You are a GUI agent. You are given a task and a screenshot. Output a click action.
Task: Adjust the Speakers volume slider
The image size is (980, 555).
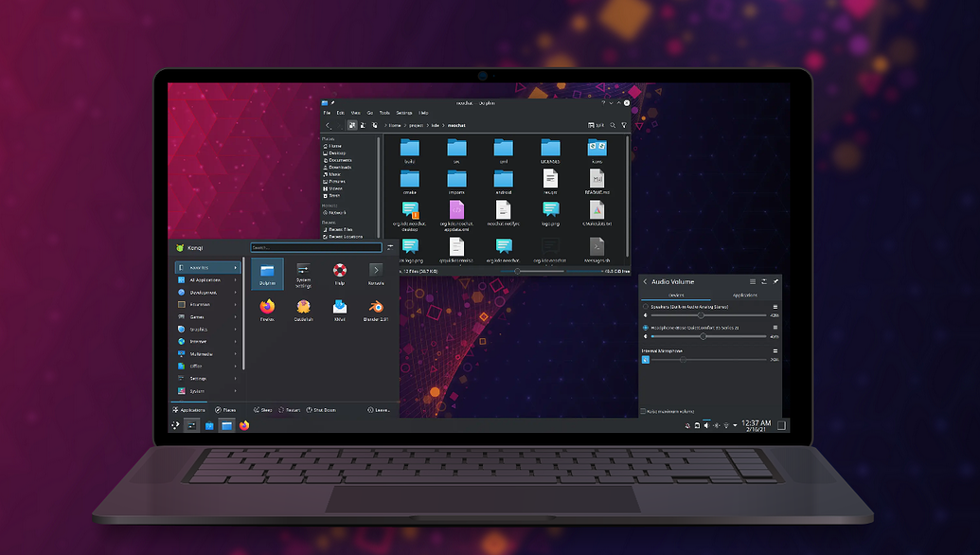pos(701,315)
